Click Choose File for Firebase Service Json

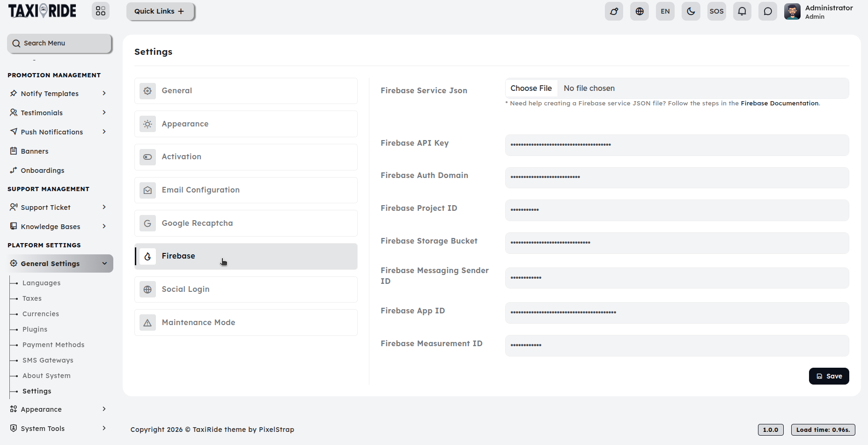(531, 89)
